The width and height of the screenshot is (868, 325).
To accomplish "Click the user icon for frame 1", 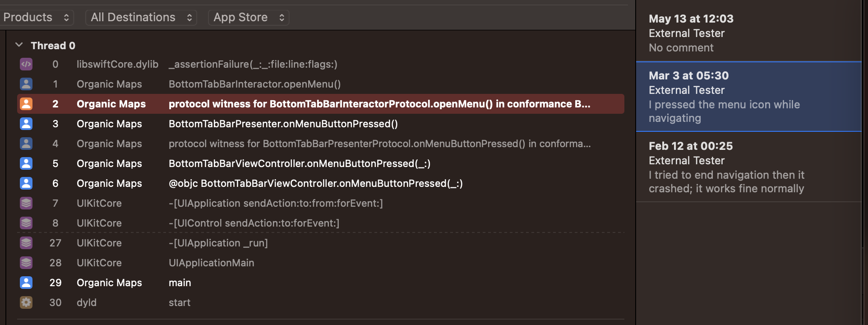I will [26, 84].
